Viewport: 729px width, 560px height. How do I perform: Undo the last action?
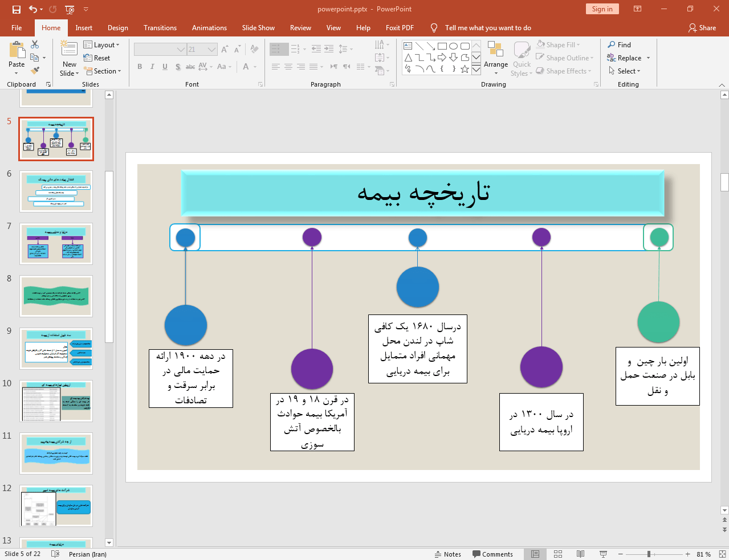(x=32, y=9)
